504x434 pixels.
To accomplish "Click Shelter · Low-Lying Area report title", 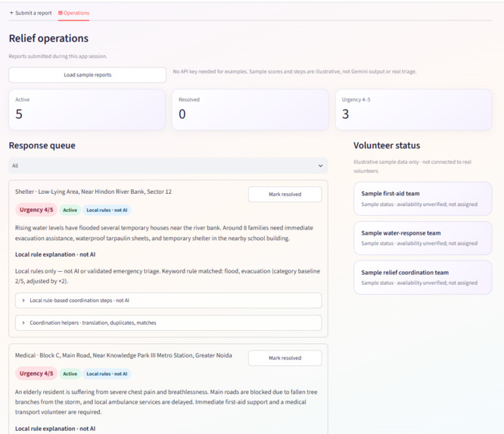I will pyautogui.click(x=93, y=192).
